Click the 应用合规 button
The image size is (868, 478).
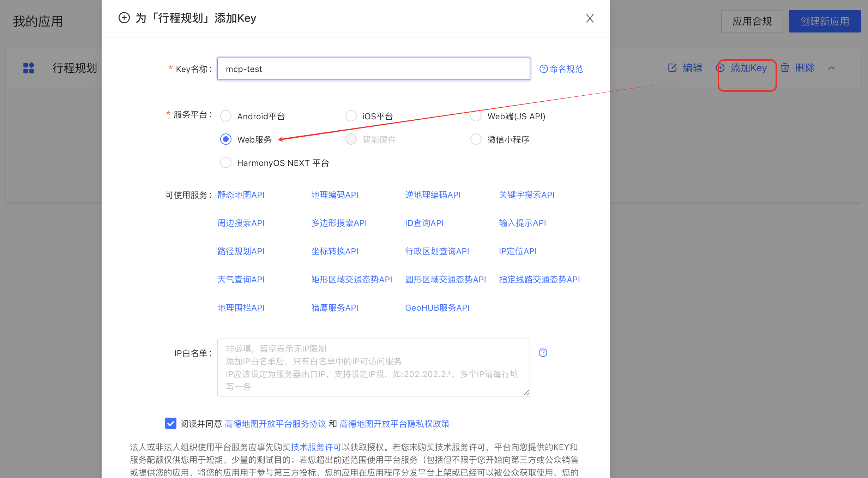click(x=752, y=21)
